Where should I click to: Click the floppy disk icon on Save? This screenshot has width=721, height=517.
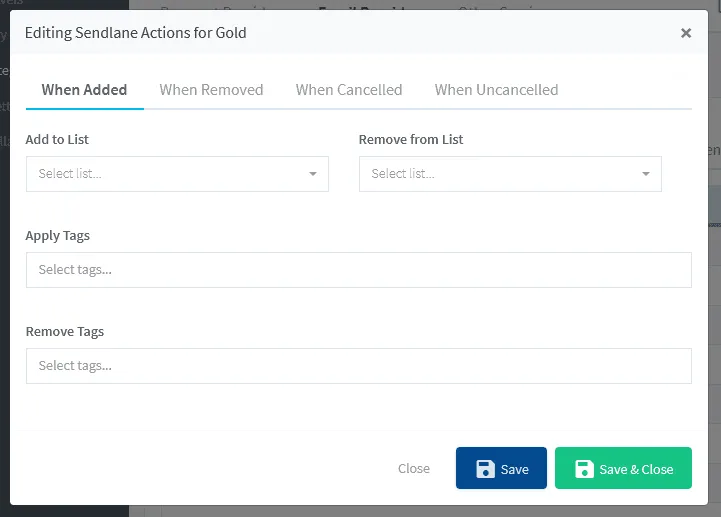[485, 469]
